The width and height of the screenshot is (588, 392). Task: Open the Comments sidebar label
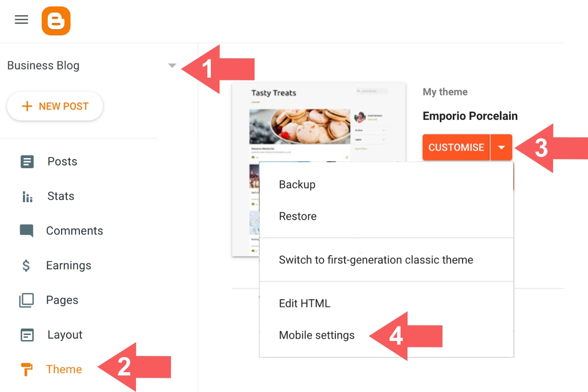74,231
